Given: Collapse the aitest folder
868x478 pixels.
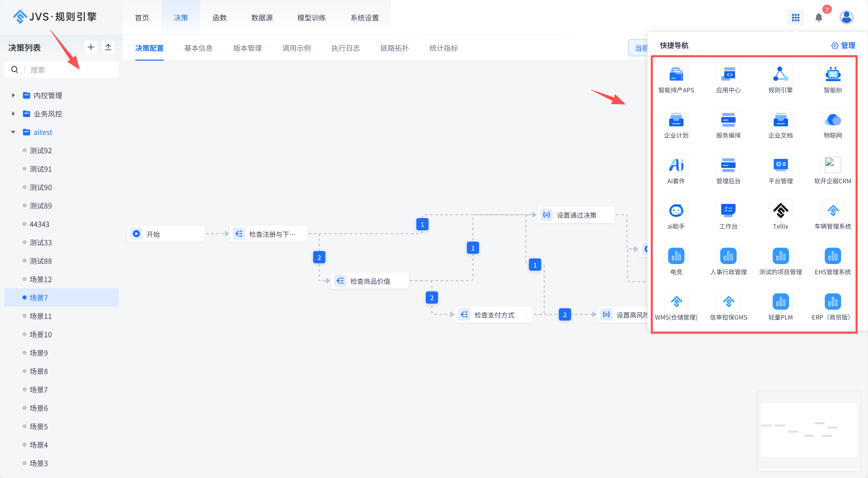Looking at the screenshot, I should click(x=13, y=132).
